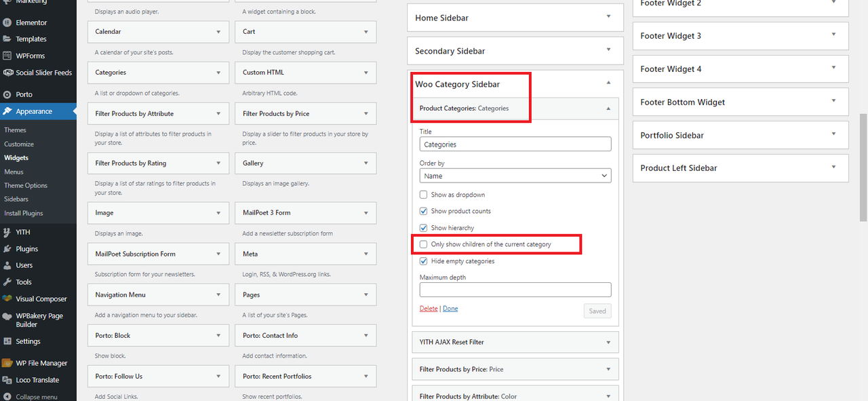The height and width of the screenshot is (401, 868).
Task: Check Only show children of current category
Action: [424, 244]
